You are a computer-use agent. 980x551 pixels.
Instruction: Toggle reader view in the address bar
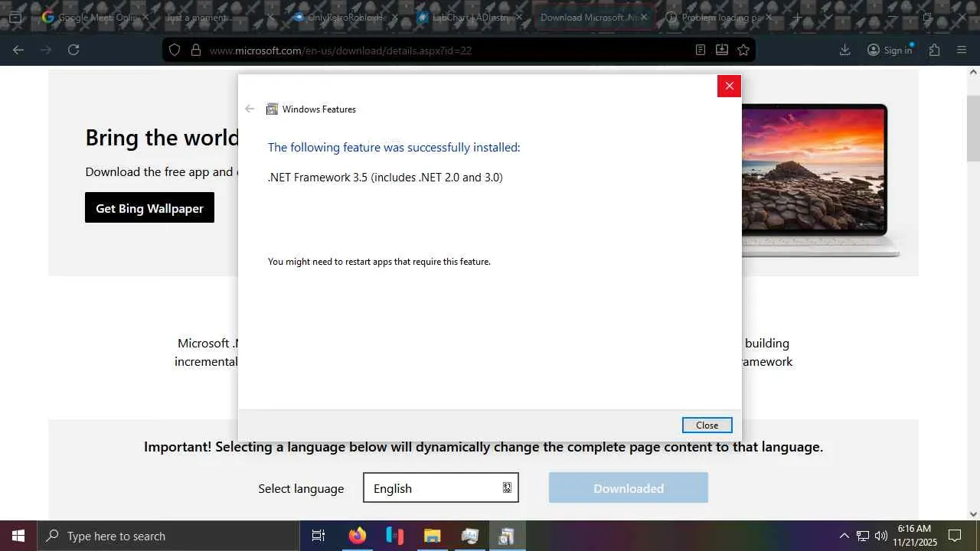pos(701,50)
